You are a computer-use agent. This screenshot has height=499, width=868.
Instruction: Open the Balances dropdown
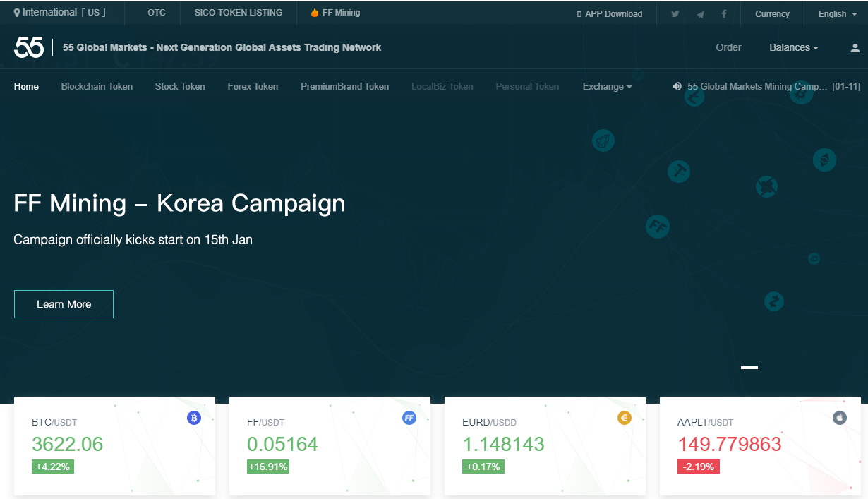pos(794,47)
